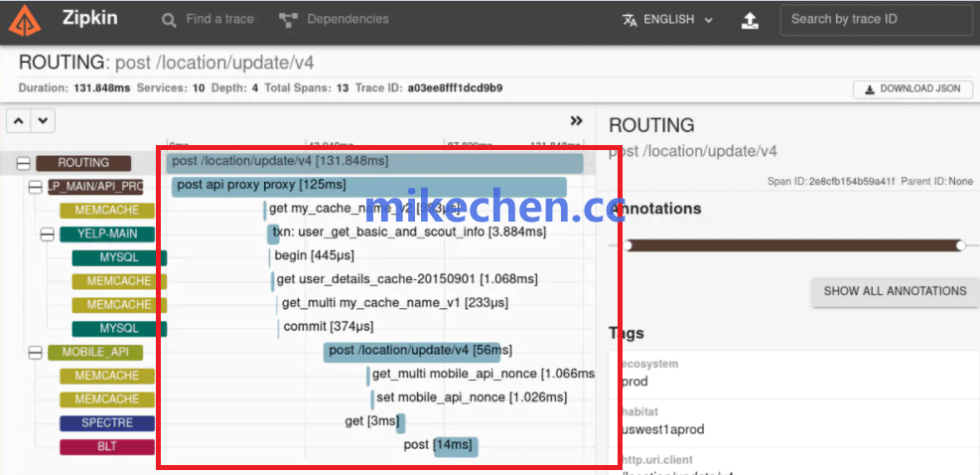Screen dimensions: 980x475
Task: Click the language translate icon
Action: pyautogui.click(x=630, y=20)
